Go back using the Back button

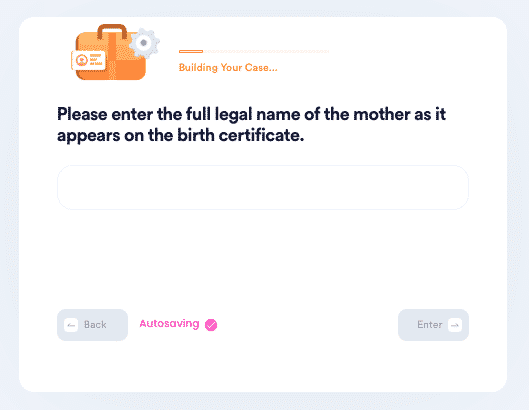coord(92,325)
